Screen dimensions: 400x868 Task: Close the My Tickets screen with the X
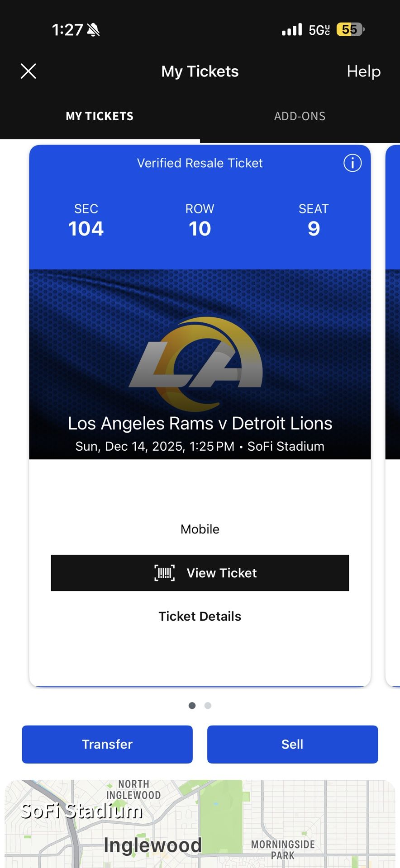tap(28, 71)
